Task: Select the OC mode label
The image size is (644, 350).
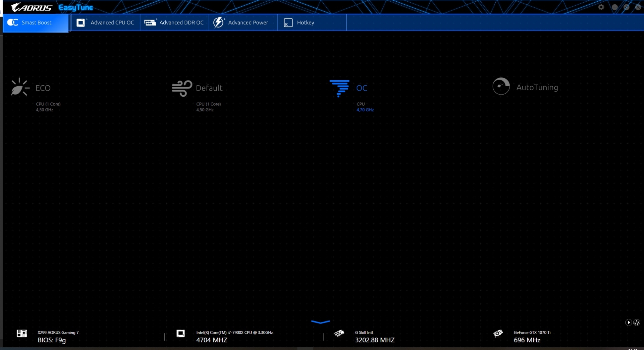Action: (362, 88)
